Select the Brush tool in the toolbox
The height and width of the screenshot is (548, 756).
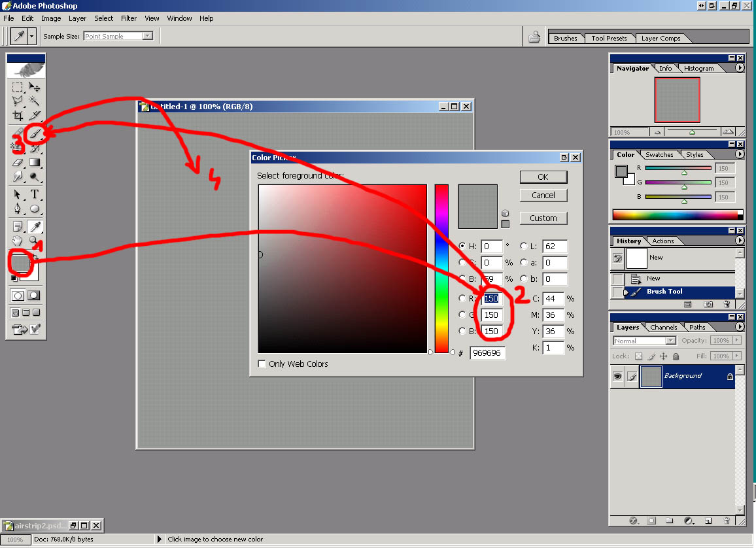pos(35,133)
